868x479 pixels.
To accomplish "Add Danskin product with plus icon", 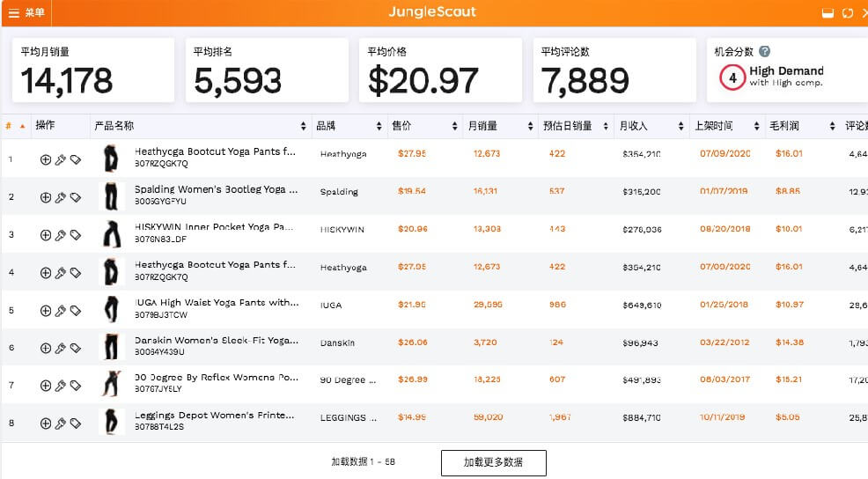I will (46, 348).
